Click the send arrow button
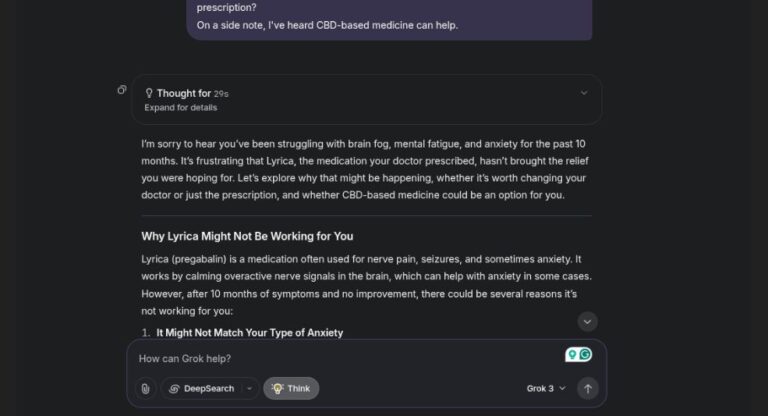 click(x=587, y=389)
